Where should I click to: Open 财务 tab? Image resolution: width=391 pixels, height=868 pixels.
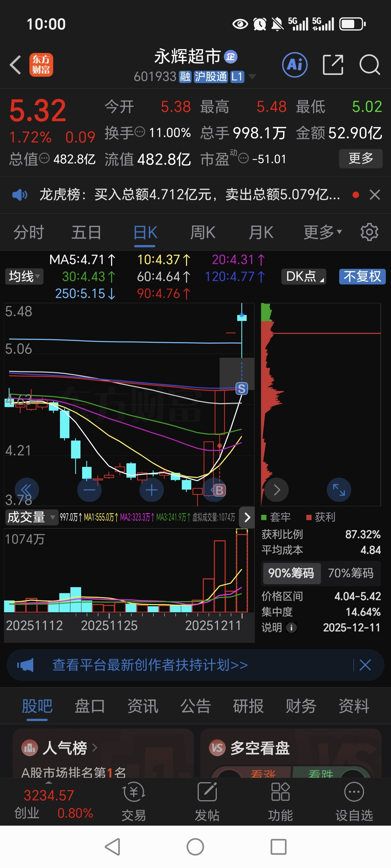(x=301, y=706)
